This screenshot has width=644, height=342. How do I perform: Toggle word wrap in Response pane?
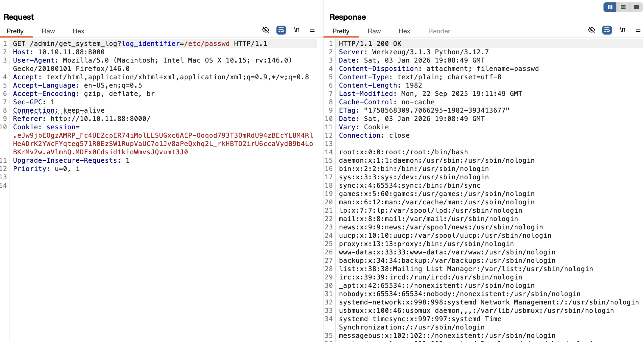coord(607,30)
